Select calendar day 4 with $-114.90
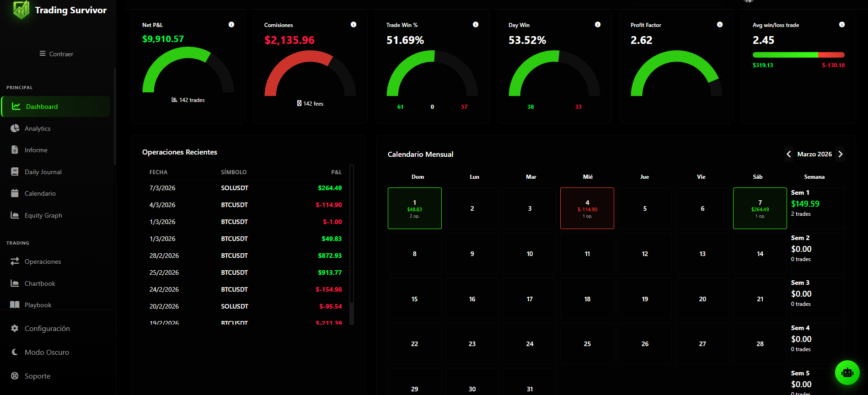The image size is (868, 395). point(587,208)
